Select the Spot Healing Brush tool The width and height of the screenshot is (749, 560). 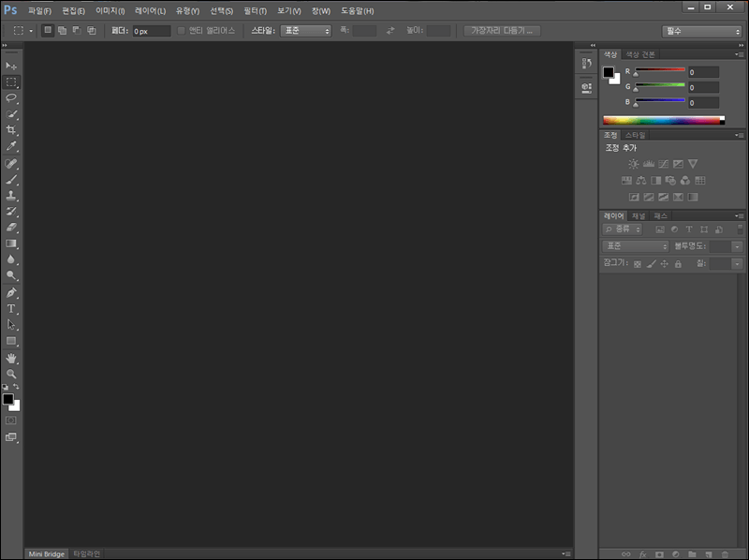click(11, 164)
